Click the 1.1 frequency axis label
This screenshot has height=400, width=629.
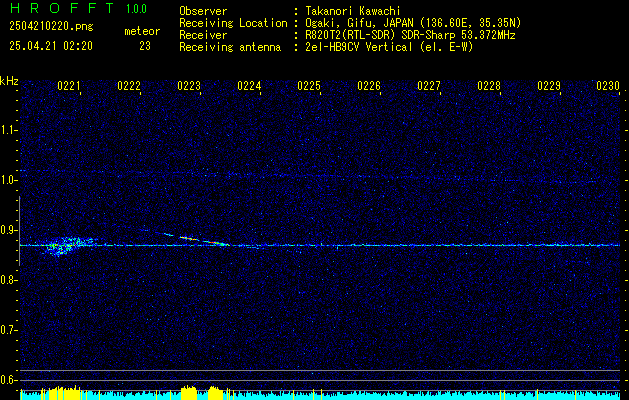point(8,130)
